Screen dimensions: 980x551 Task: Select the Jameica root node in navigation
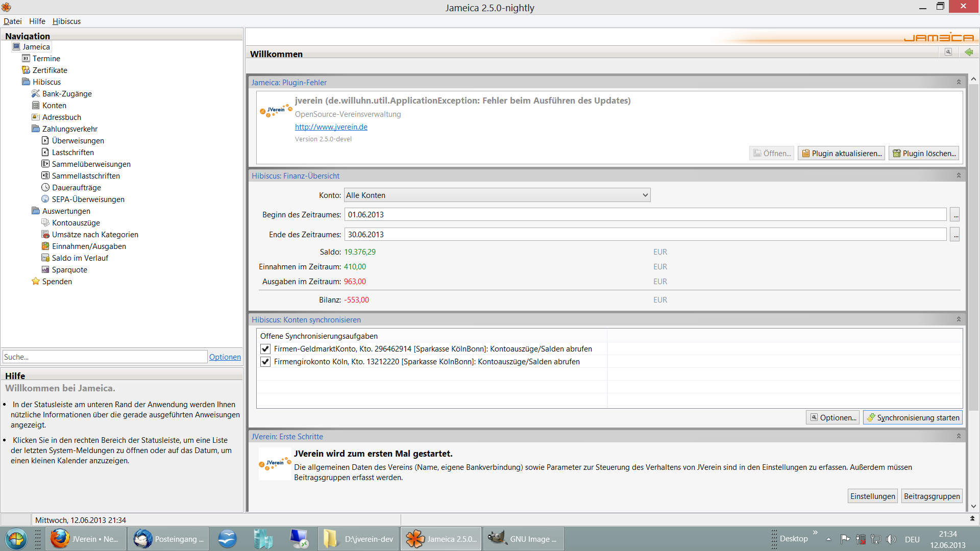[36, 46]
